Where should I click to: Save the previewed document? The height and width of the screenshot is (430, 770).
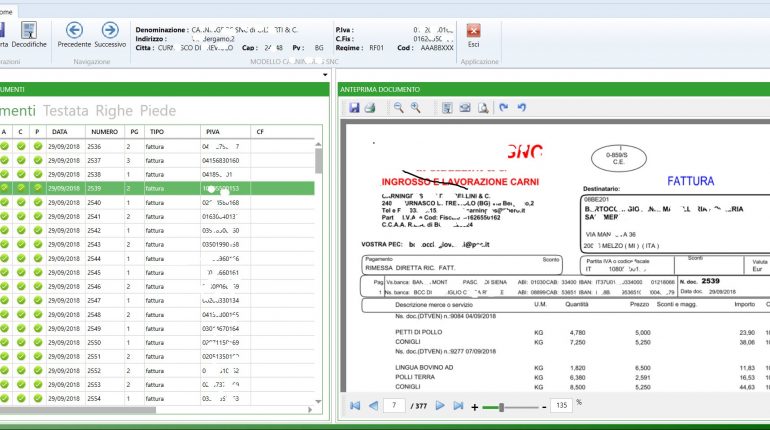pos(354,108)
